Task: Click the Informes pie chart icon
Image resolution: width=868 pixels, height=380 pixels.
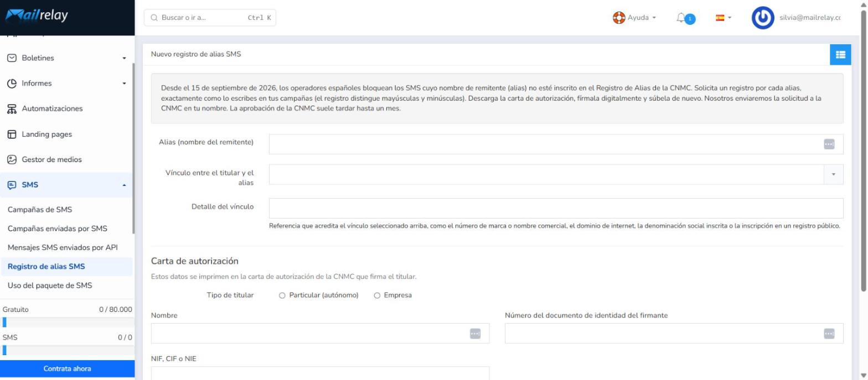Action: 12,84
